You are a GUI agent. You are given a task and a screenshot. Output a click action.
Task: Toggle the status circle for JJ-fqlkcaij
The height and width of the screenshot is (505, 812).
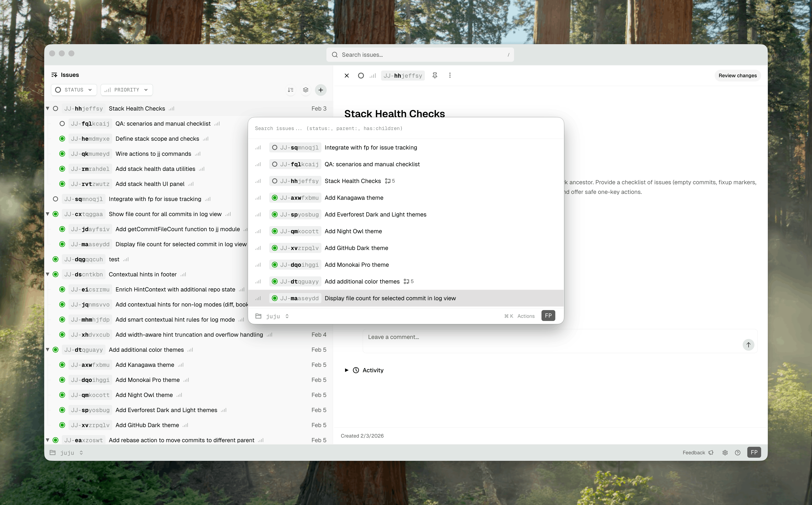coord(62,124)
